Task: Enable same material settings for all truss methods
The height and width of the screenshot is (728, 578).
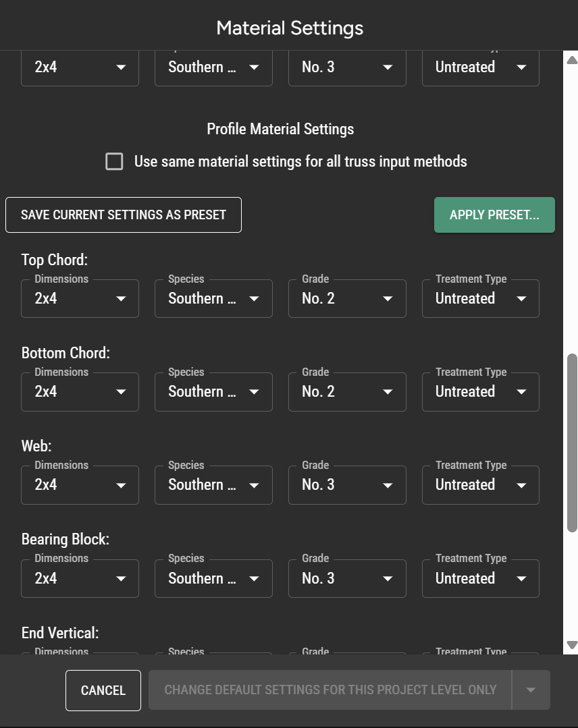Action: [115, 162]
